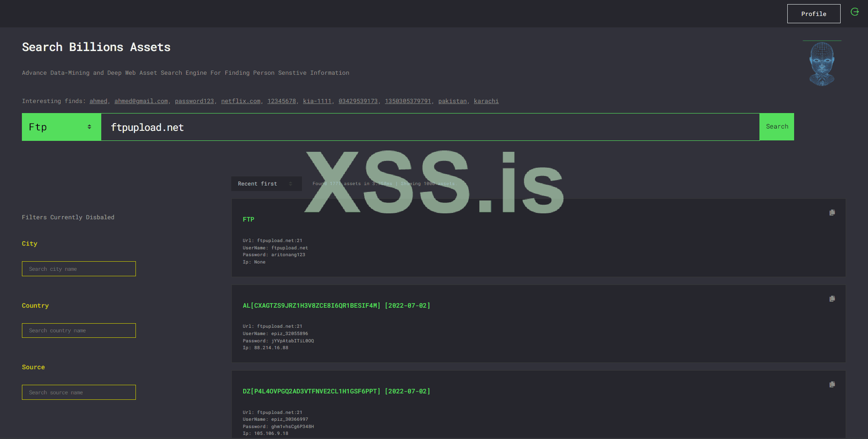Image resolution: width=868 pixels, height=439 pixels.
Task: Click the 'UserName: epiz_30366997' line
Action: tap(275, 419)
